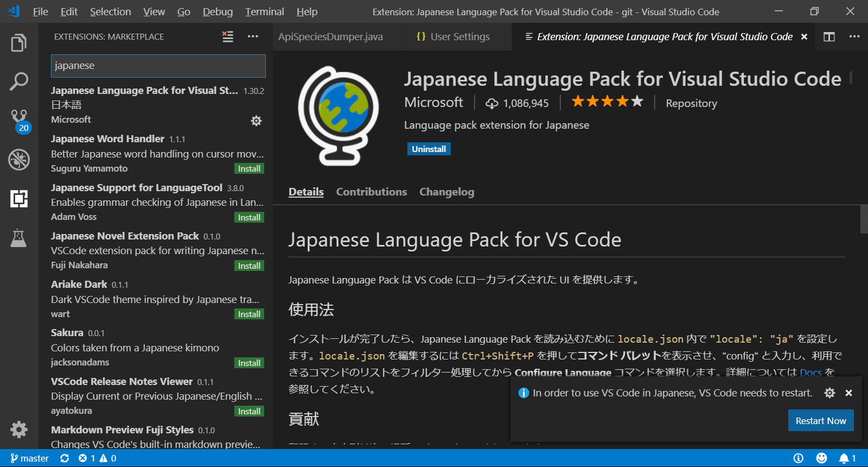Close the Japanese Language Pack extension tab
This screenshot has height=467, width=868.
pyautogui.click(x=804, y=36)
